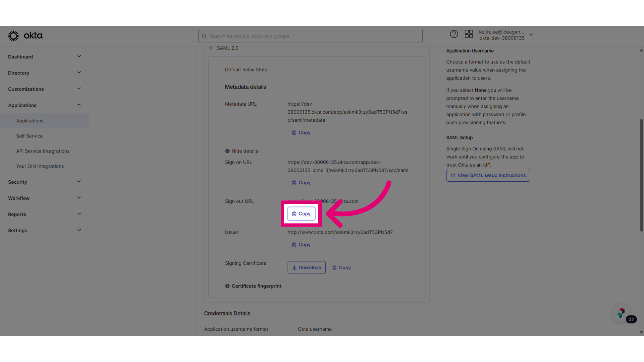The width and height of the screenshot is (644, 362).
Task: Click the search magnifier icon
Action: [x=204, y=36]
